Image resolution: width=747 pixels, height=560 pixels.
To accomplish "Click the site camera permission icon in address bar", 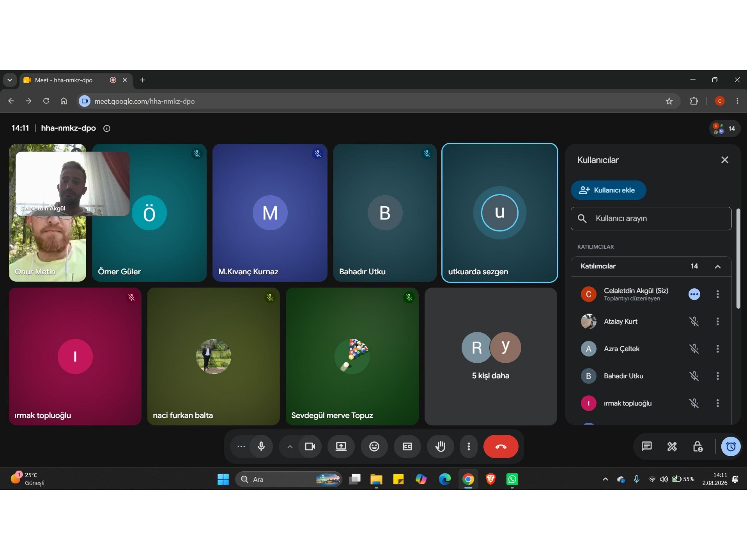I will click(84, 101).
